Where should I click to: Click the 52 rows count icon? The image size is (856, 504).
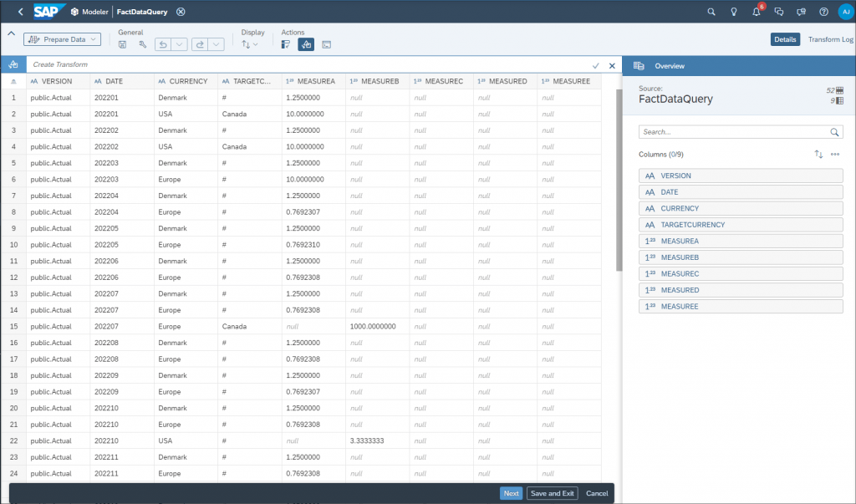[839, 90]
